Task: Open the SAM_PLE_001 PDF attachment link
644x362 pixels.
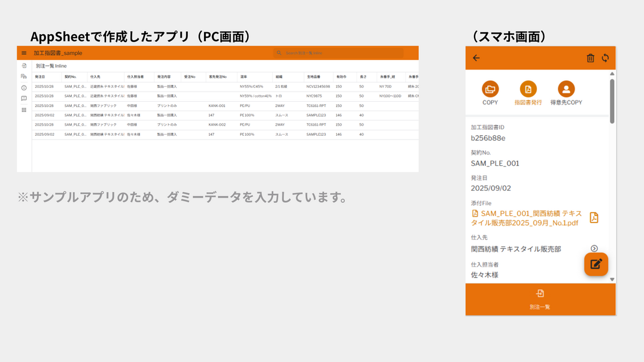Action: [525, 218]
